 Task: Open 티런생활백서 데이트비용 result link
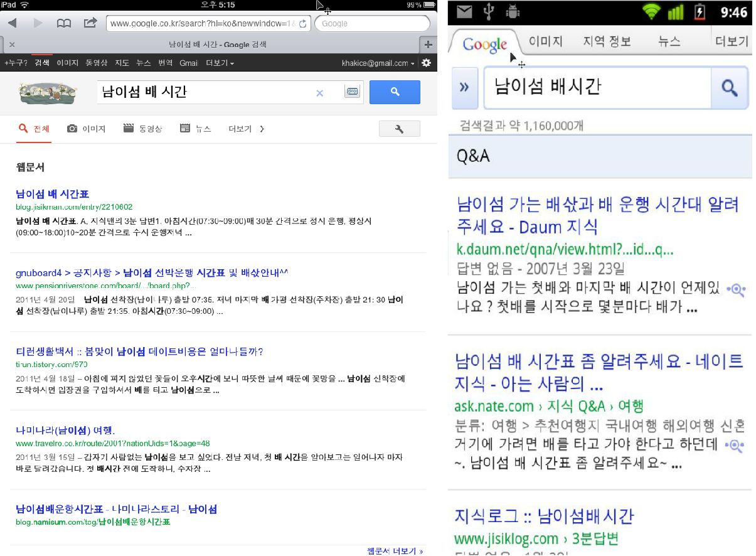tap(139, 351)
